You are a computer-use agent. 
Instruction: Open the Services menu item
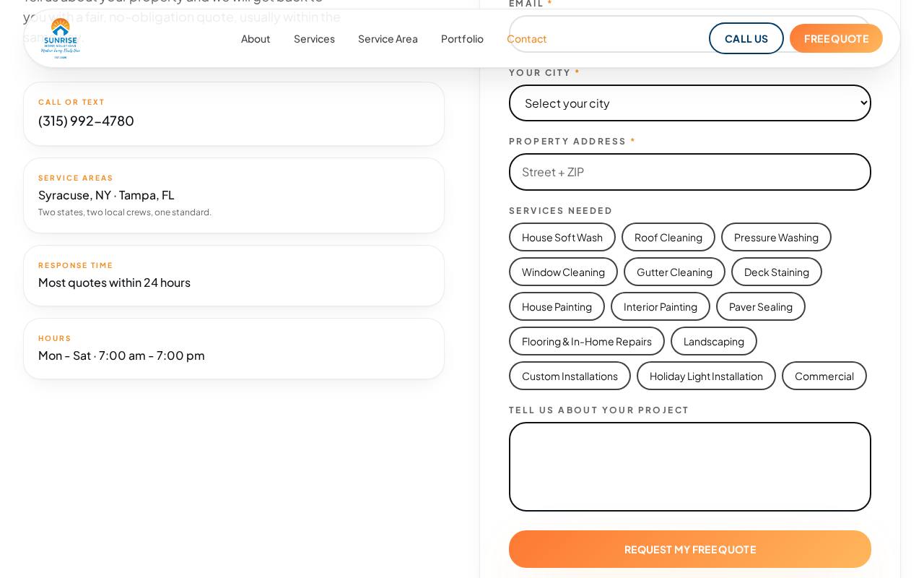[x=314, y=38]
